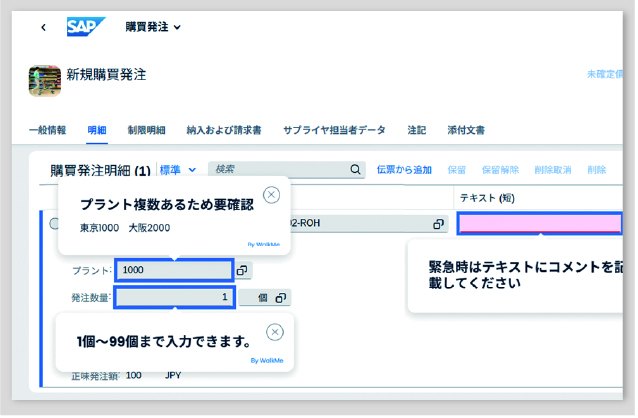Click 伝票から追加 button

[x=404, y=170]
